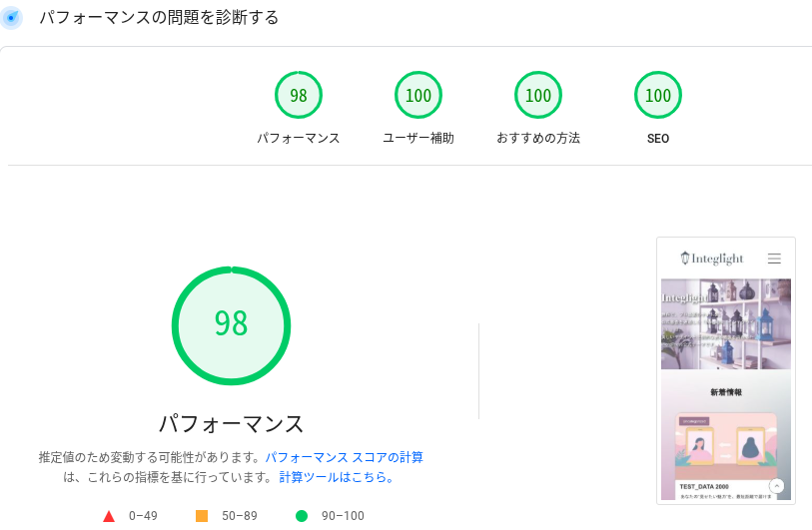Click the 新着情報 heading in preview

click(x=726, y=392)
